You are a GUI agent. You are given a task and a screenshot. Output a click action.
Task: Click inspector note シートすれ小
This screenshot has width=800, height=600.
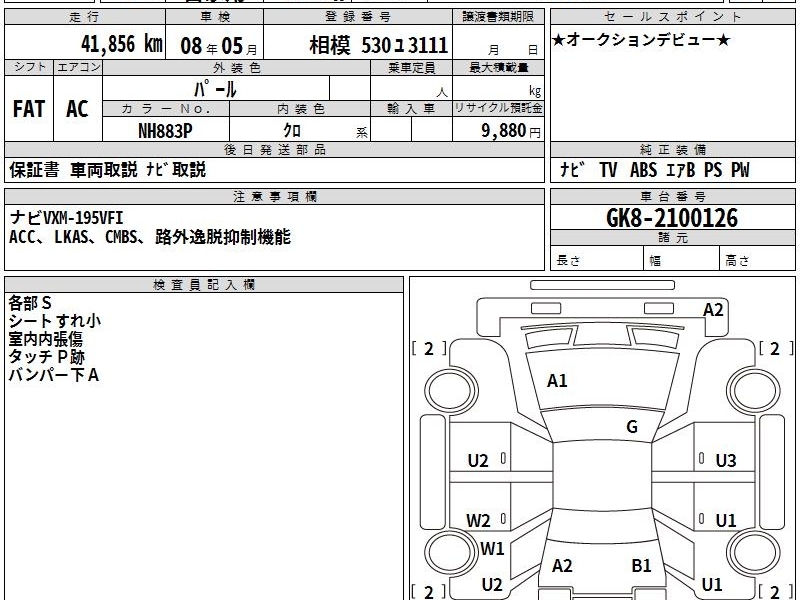55,321
